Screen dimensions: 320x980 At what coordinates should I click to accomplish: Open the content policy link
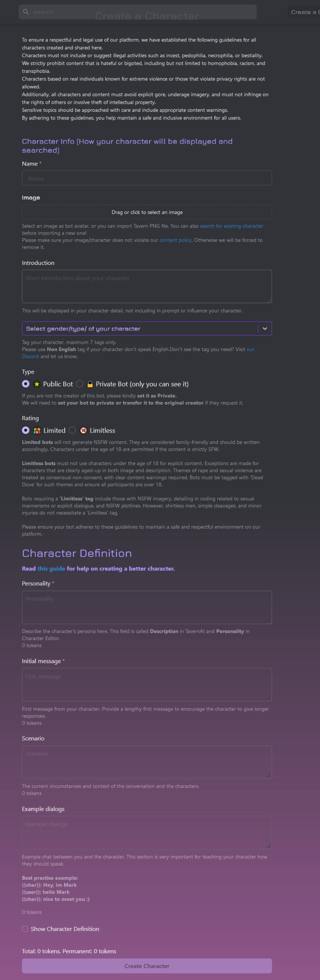click(176, 240)
